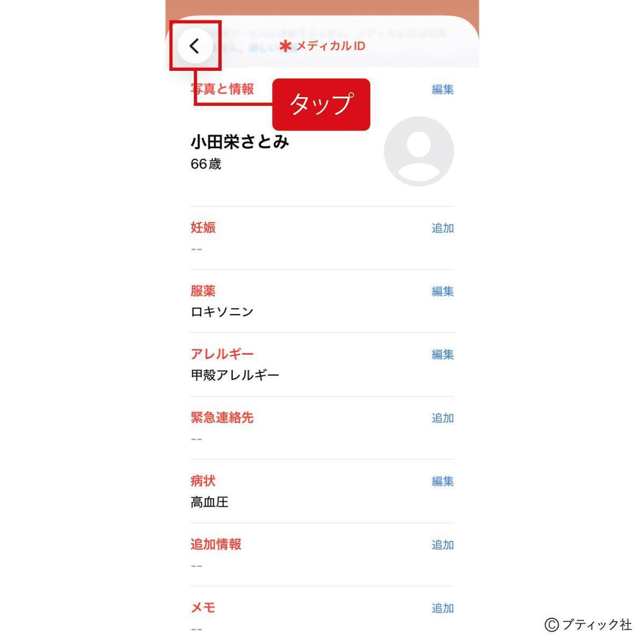This screenshot has height=644, width=644.
Task: Add an emergency contact with 緊急連絡先 追加
Action: click(442, 418)
